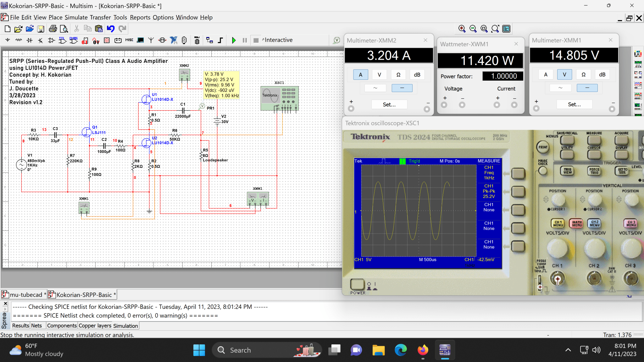
Task: Open the Simulate menu
Action: coord(76,17)
